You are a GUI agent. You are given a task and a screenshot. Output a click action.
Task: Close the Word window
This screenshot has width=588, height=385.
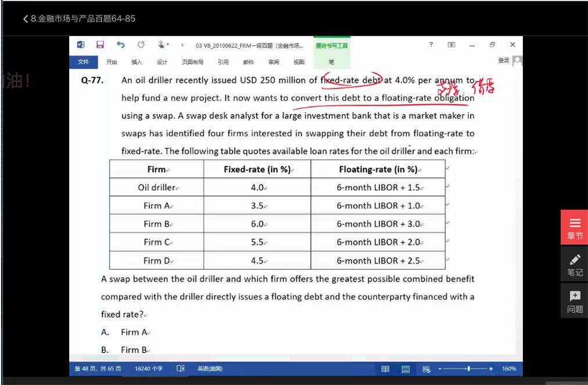(x=512, y=45)
